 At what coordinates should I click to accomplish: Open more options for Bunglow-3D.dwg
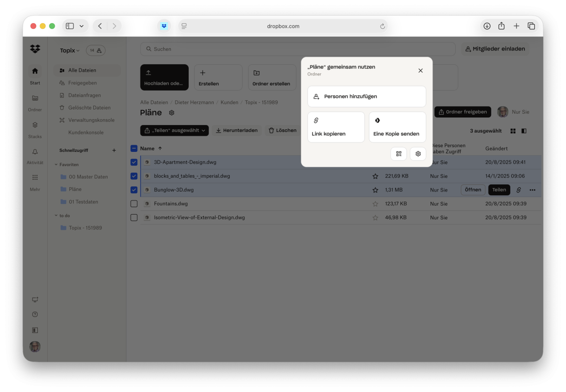pyautogui.click(x=533, y=190)
